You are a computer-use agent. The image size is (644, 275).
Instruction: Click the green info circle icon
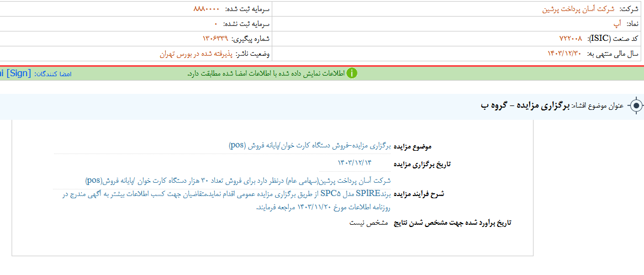click(352, 73)
